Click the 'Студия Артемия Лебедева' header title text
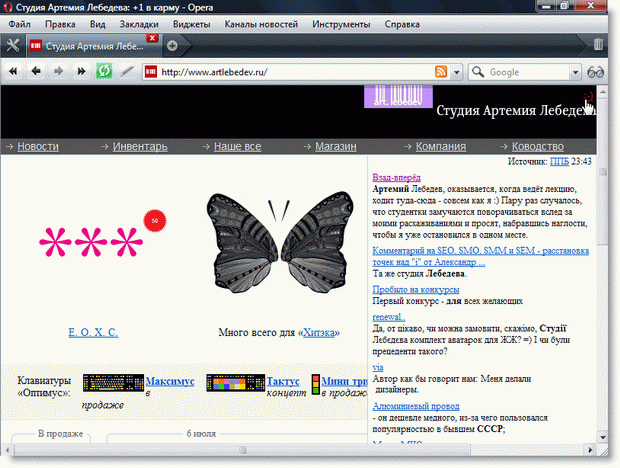620x468 pixels. (516, 111)
